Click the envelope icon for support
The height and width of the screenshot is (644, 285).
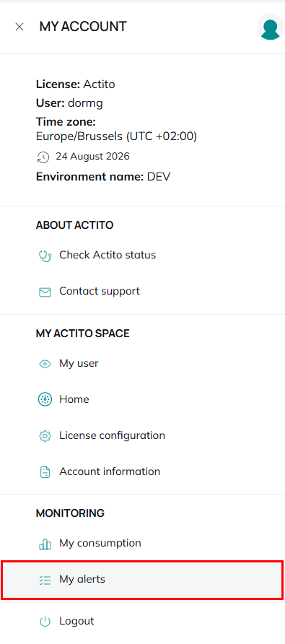tap(45, 292)
